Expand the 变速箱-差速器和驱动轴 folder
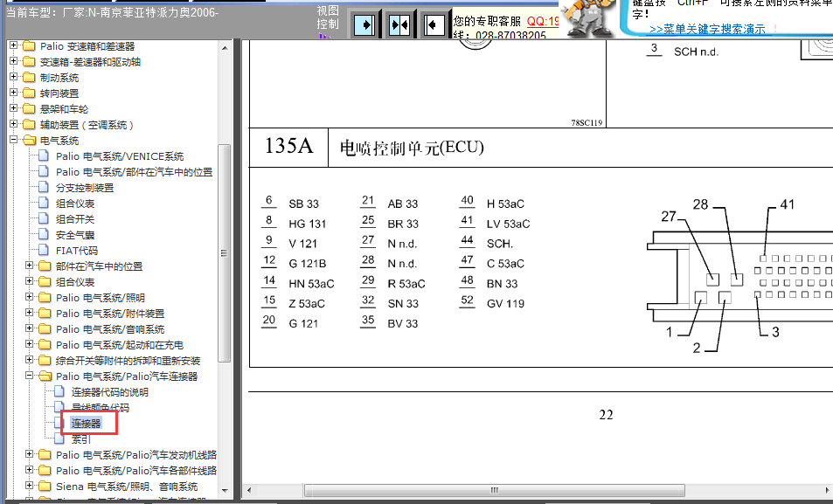833x504 pixels. (x=14, y=61)
